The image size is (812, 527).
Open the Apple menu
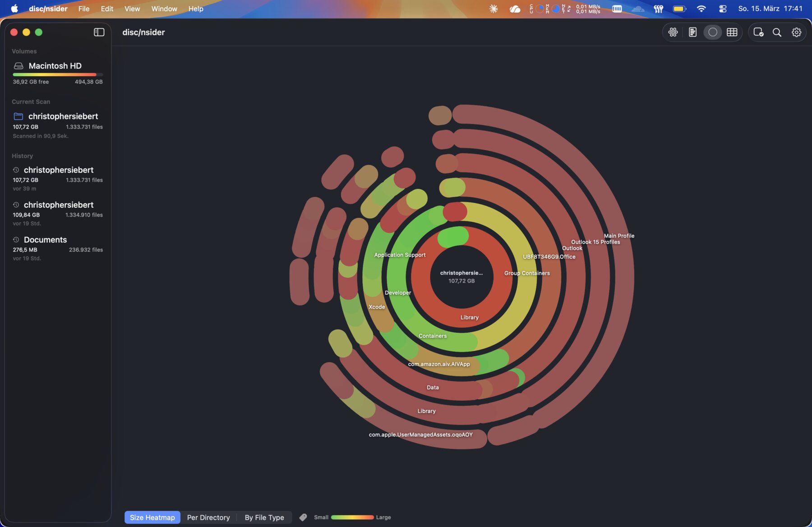click(x=14, y=9)
